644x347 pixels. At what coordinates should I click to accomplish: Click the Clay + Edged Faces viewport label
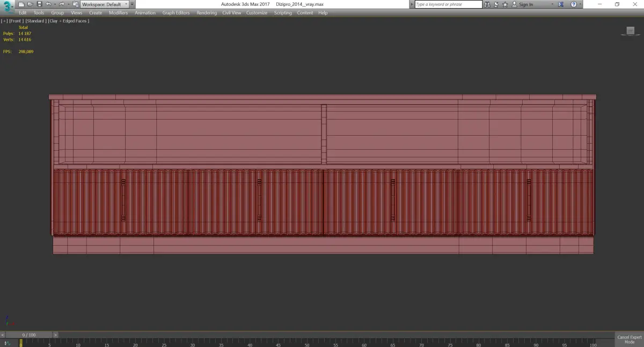[68, 20]
